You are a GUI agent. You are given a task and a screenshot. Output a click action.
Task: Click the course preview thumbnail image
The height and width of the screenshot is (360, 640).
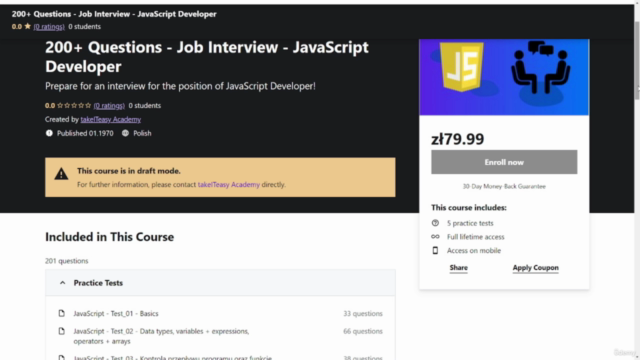pyautogui.click(x=504, y=77)
